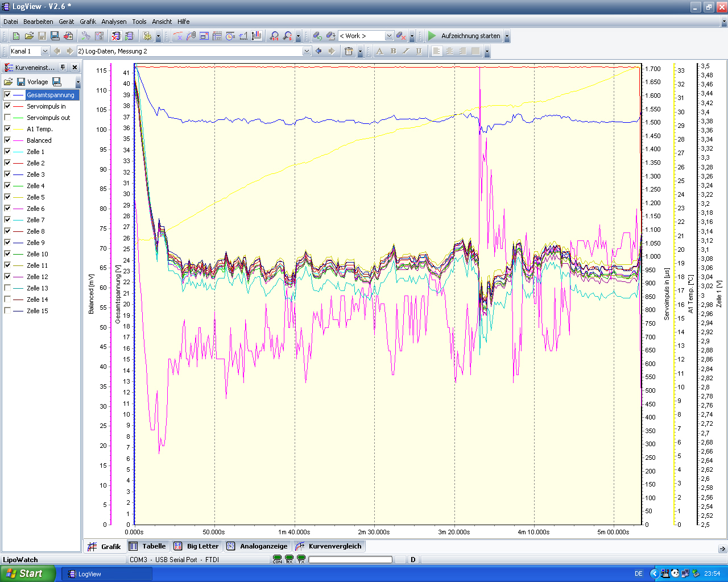728x582 pixels.
Task: Expand the Vorlage toolbar options arrow
Action: coord(78,82)
